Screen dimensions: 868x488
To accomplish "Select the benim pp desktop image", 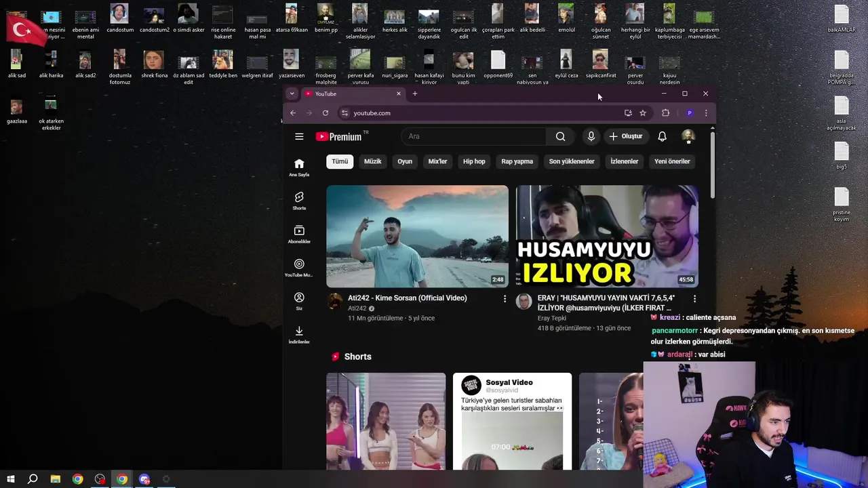I will (x=326, y=19).
